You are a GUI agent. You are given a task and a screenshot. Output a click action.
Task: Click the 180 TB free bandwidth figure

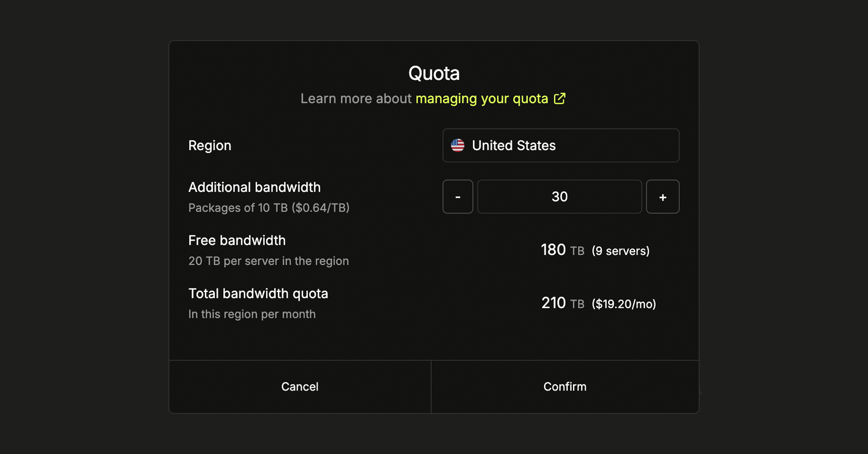(553, 250)
